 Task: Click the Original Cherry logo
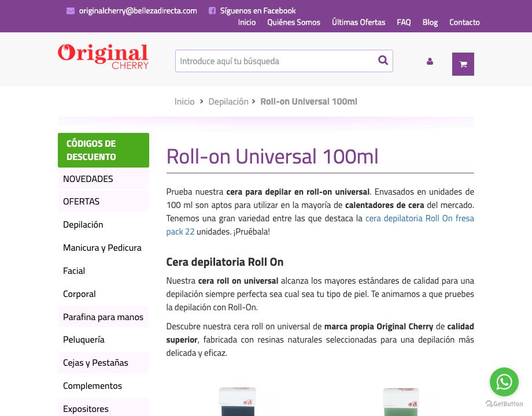tap(103, 56)
